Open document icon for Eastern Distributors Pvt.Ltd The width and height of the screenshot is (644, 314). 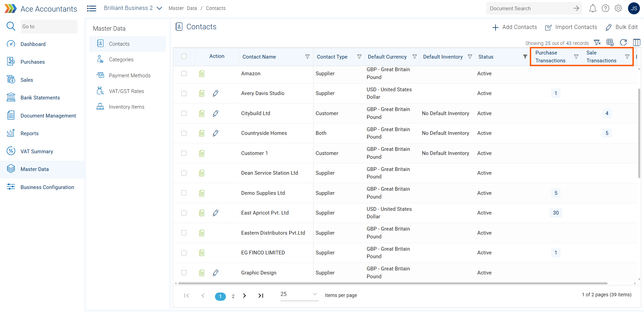click(202, 233)
